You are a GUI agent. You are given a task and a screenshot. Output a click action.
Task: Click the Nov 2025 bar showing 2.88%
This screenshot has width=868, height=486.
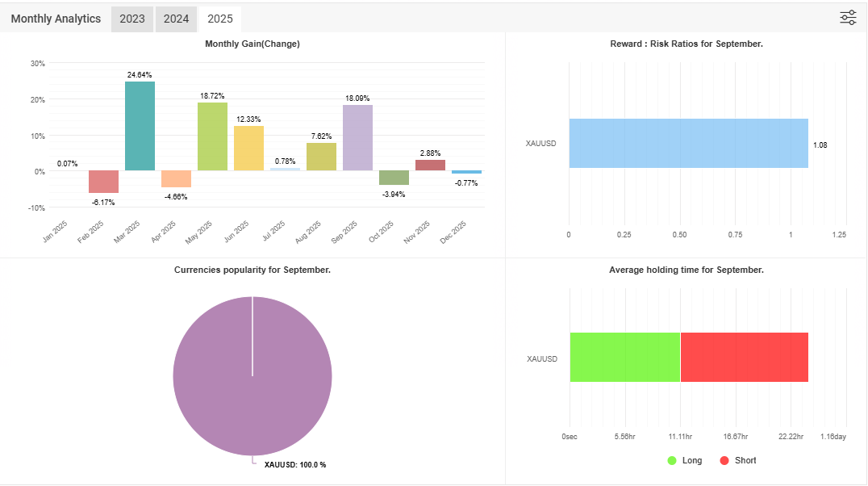tap(430, 165)
